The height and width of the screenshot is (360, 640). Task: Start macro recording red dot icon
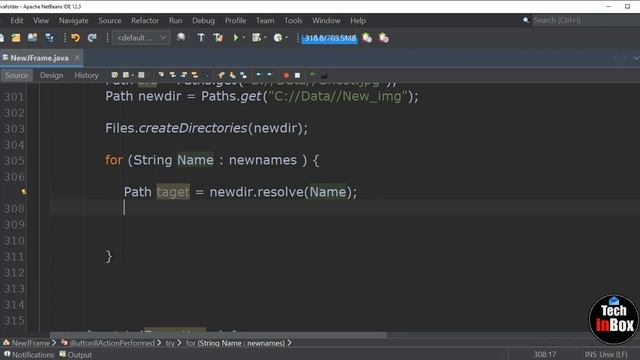pyautogui.click(x=286, y=76)
